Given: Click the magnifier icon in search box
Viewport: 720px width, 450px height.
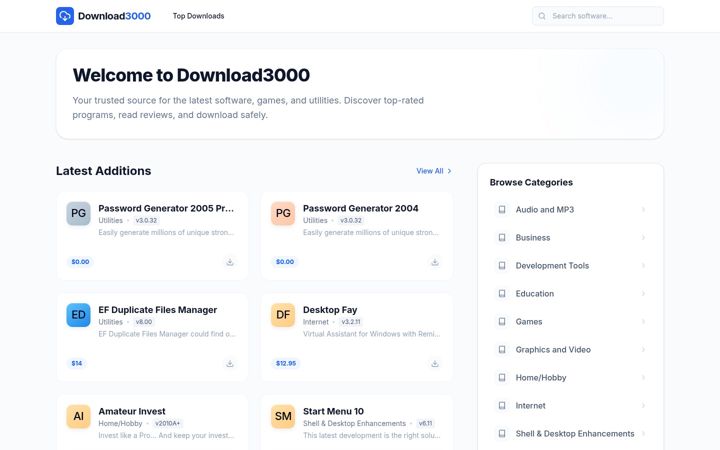Looking at the screenshot, I should [x=542, y=16].
